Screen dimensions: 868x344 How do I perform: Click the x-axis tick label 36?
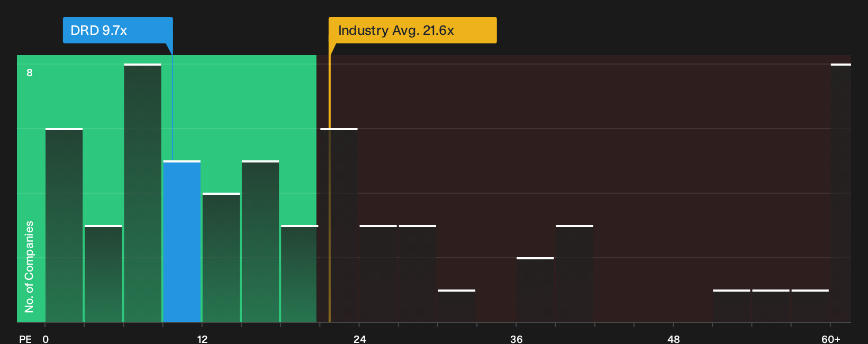click(x=517, y=339)
